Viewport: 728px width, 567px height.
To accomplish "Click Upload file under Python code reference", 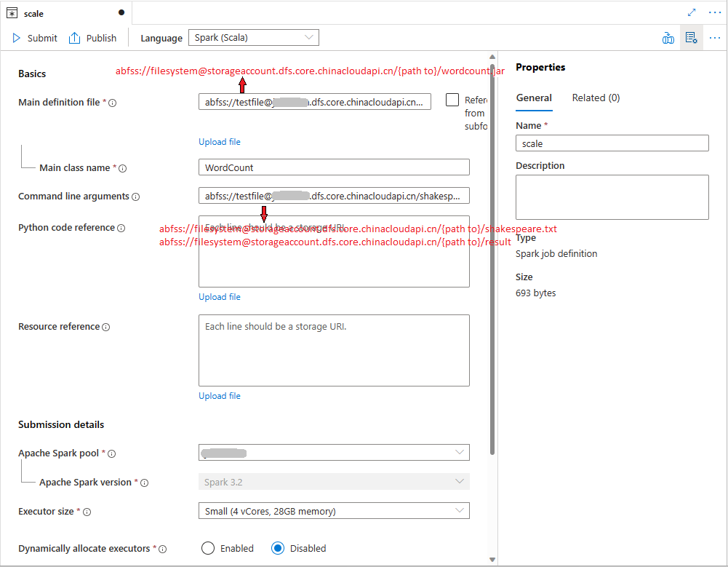I will tap(220, 297).
